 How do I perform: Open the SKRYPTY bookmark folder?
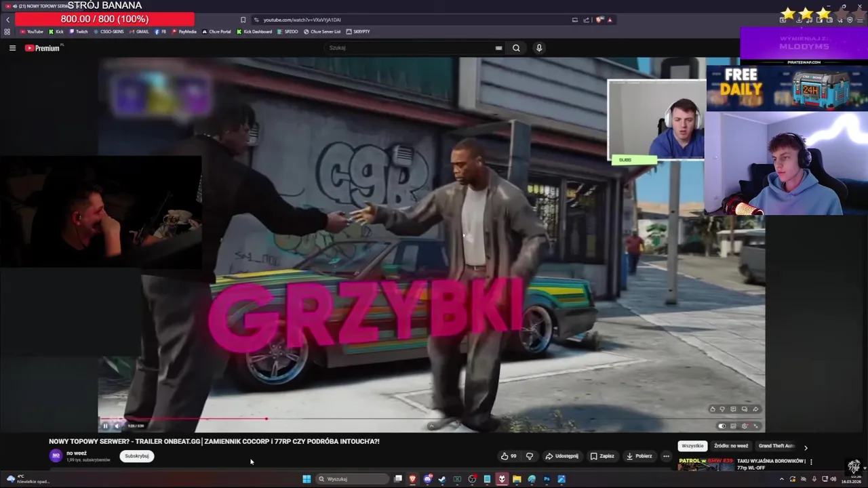point(358,32)
